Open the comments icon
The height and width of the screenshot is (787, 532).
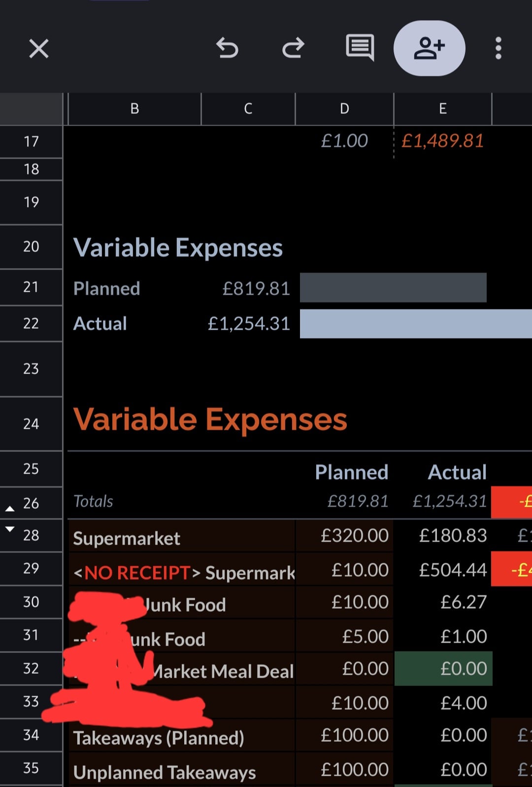pyautogui.click(x=360, y=48)
